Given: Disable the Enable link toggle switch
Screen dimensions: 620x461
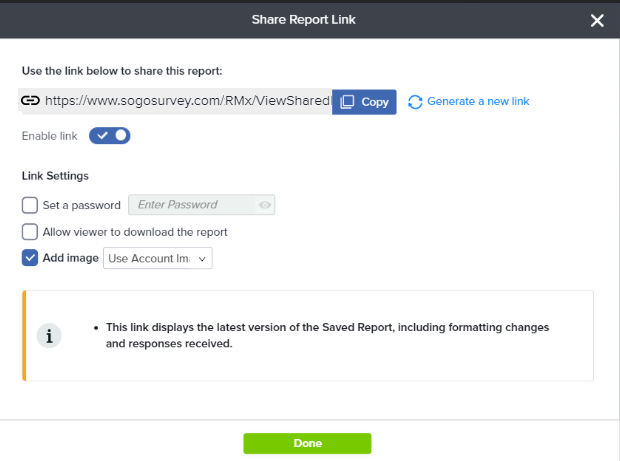Looking at the screenshot, I should pos(109,135).
